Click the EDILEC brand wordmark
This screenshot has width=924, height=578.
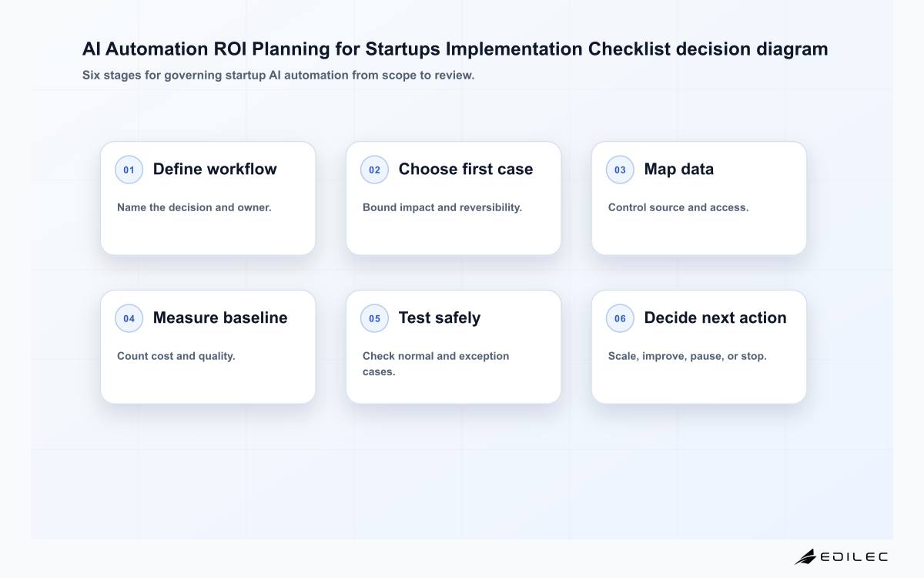point(854,556)
